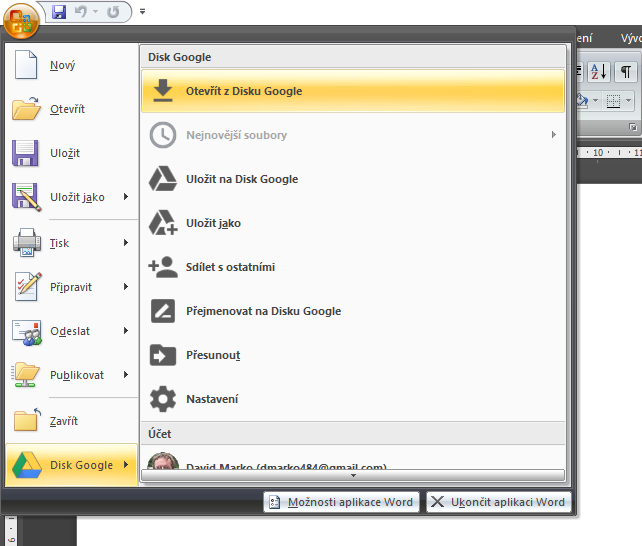
Task: Click the colorful Google Drive logo
Action: pos(27,465)
